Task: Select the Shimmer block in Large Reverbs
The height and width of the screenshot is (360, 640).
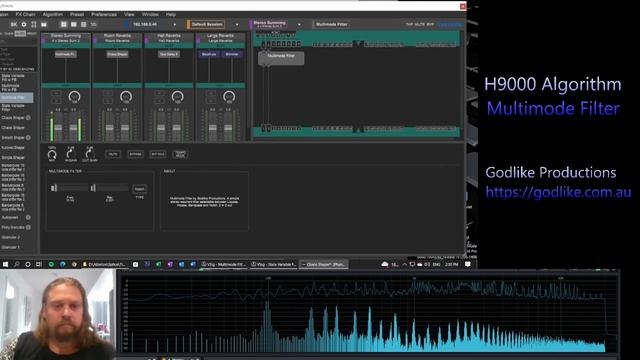Action: [232, 54]
